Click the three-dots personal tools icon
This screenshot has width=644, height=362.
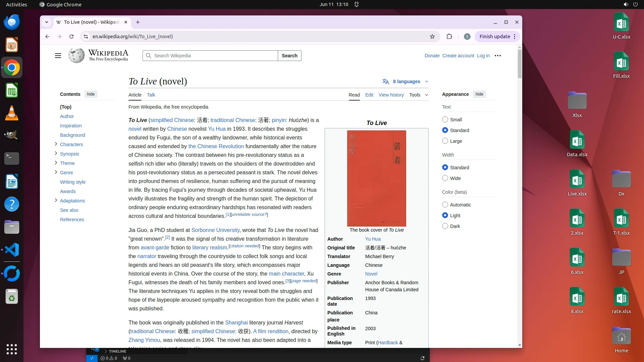(x=498, y=56)
